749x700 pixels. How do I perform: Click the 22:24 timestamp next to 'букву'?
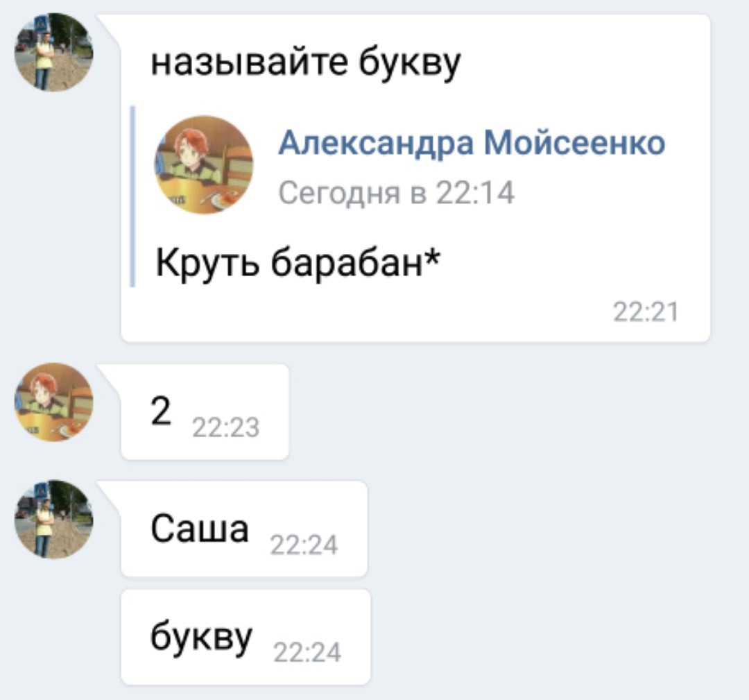[307, 652]
